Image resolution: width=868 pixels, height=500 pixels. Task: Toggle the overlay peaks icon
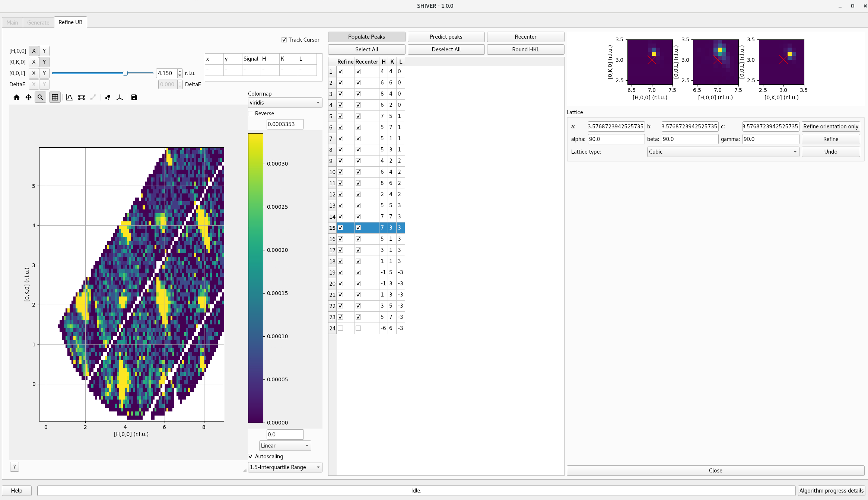108,97
